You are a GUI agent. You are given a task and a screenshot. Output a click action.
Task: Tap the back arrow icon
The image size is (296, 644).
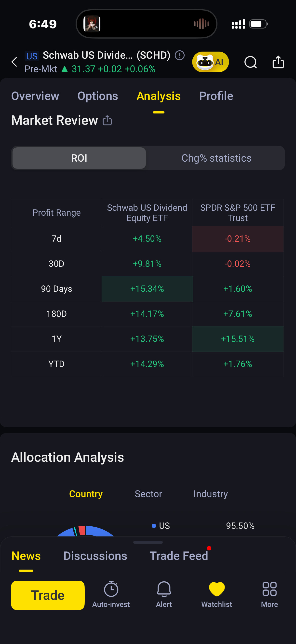click(14, 62)
